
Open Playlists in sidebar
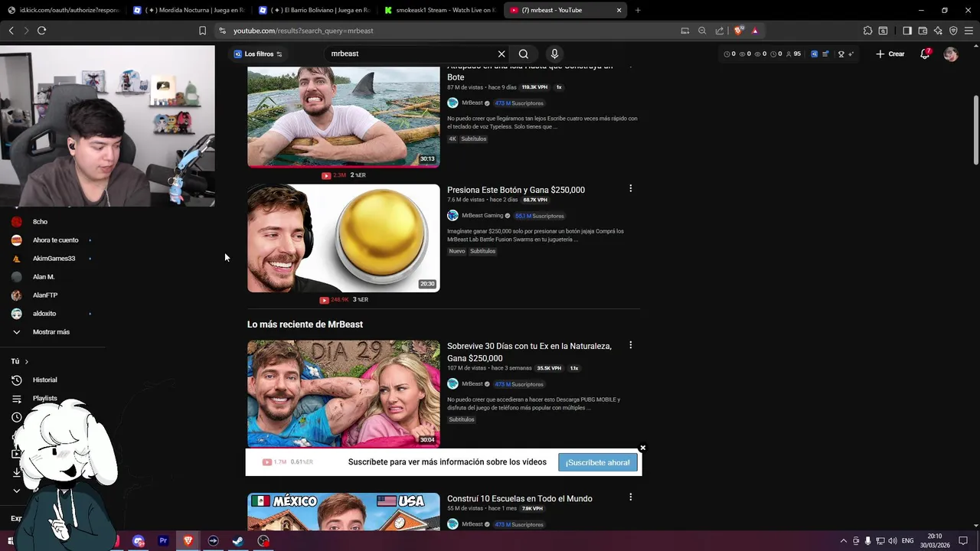tap(44, 399)
